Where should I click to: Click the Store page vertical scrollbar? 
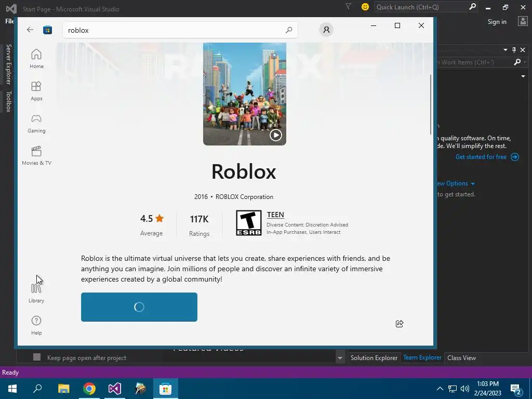click(x=431, y=104)
